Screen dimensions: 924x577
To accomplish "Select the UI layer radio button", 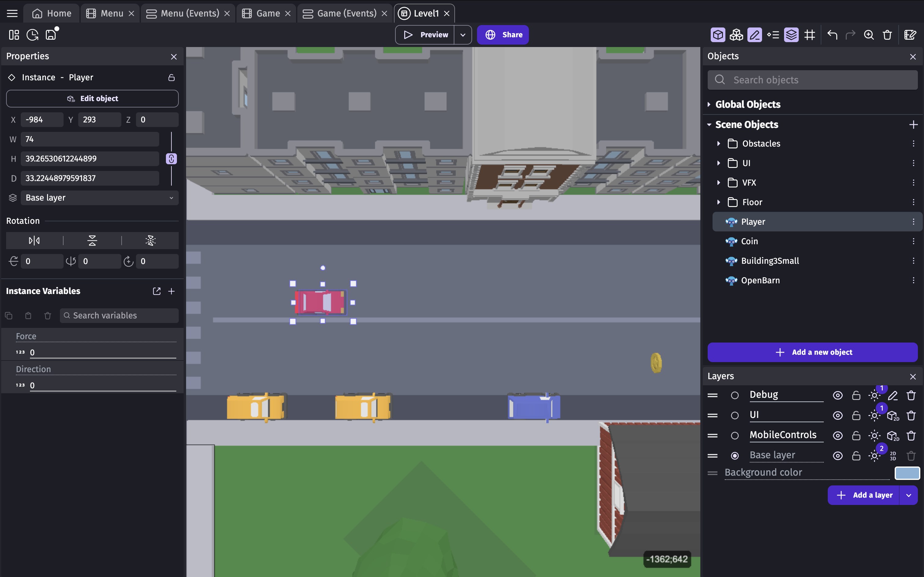I will coord(735,416).
